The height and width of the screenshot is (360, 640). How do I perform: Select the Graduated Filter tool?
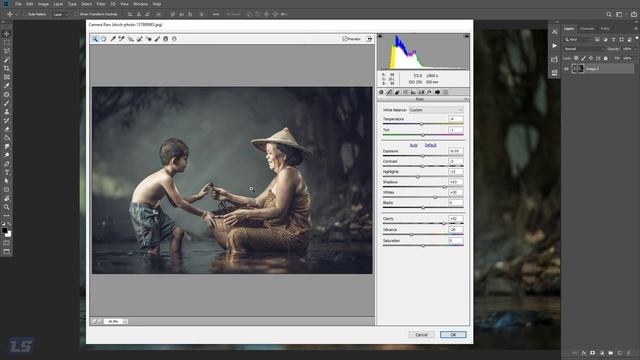coord(165,39)
